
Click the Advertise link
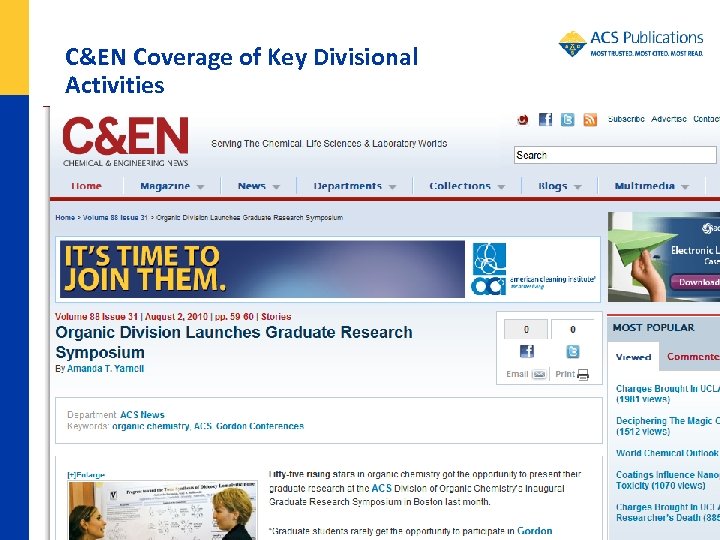tap(669, 119)
